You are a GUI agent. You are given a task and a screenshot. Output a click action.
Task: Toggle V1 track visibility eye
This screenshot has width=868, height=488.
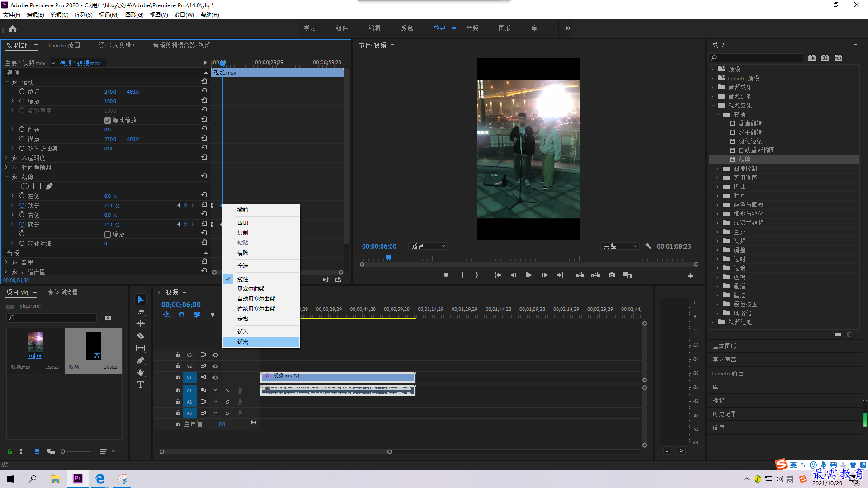216,377
